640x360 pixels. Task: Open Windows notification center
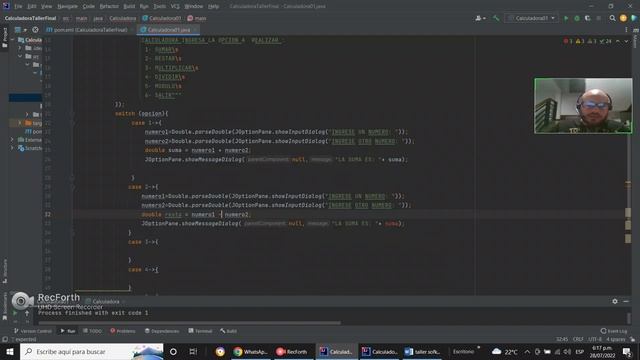click(x=627, y=351)
